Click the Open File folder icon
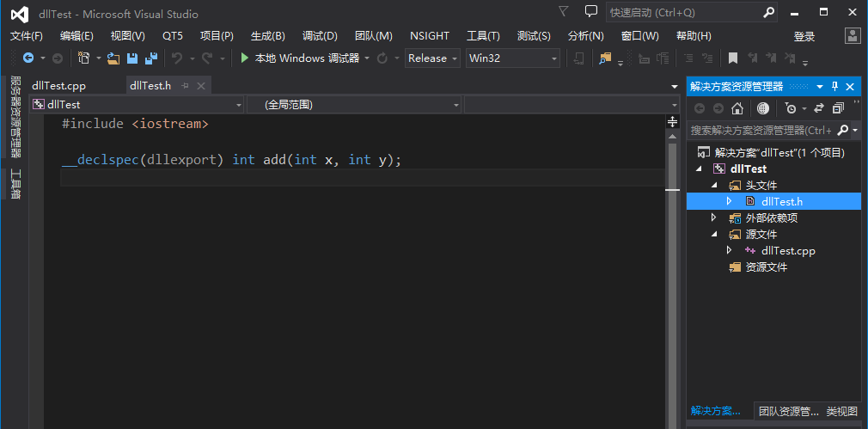Viewport: 868px width, 429px height. pos(113,58)
